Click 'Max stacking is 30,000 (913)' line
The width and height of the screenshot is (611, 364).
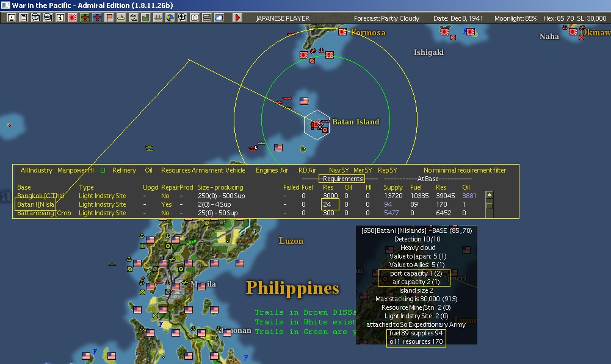coord(416,299)
